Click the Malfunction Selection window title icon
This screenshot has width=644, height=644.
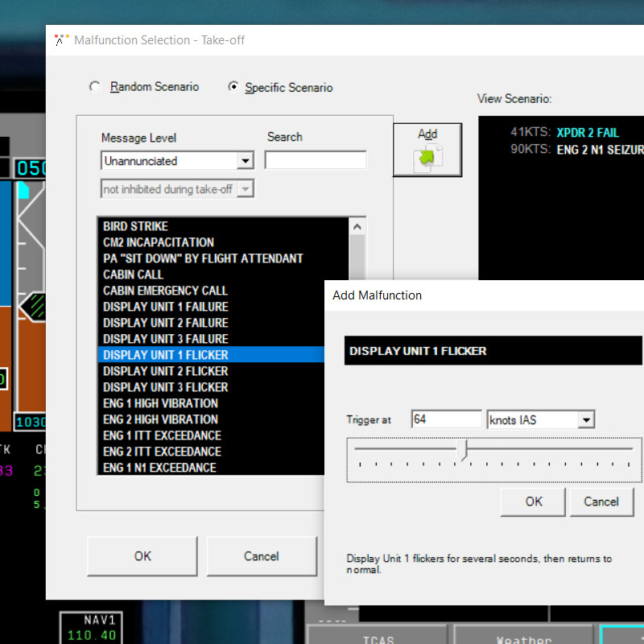(61, 40)
